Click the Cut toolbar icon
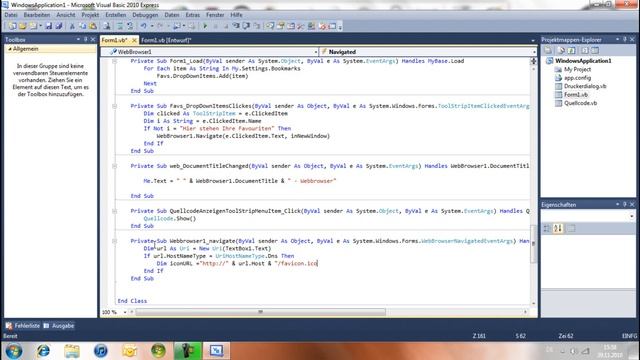 coord(72,26)
